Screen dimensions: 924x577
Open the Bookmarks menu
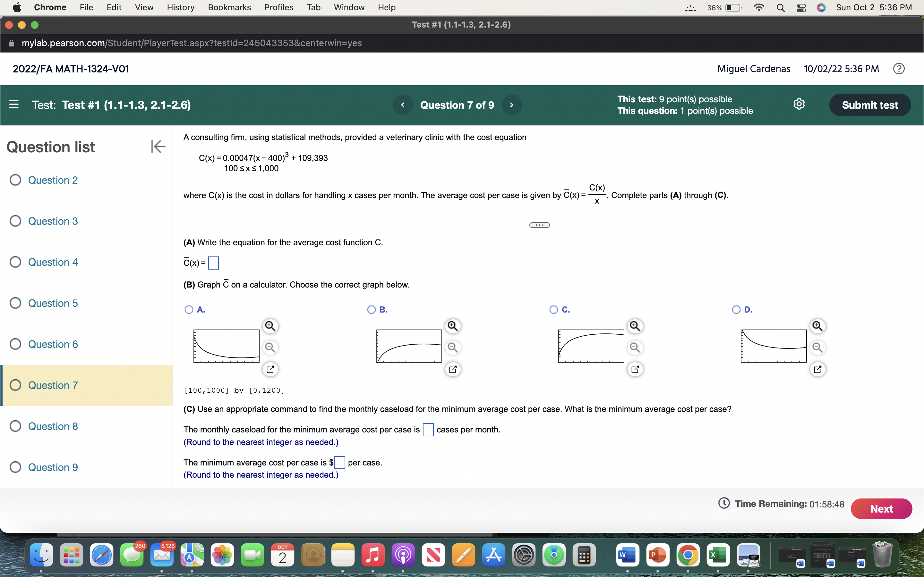tap(229, 7)
